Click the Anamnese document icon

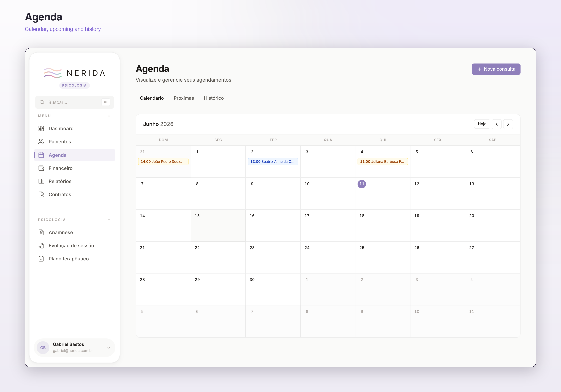click(41, 232)
